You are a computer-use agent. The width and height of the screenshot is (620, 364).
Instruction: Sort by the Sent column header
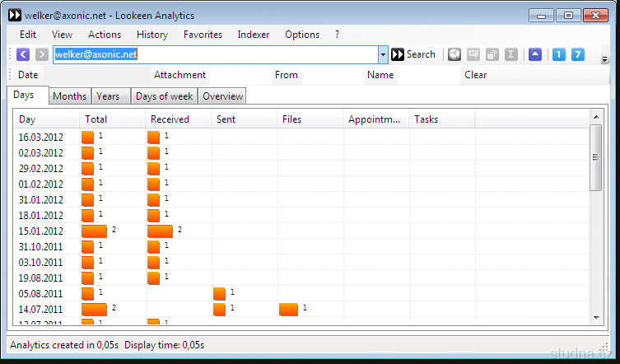click(245, 119)
